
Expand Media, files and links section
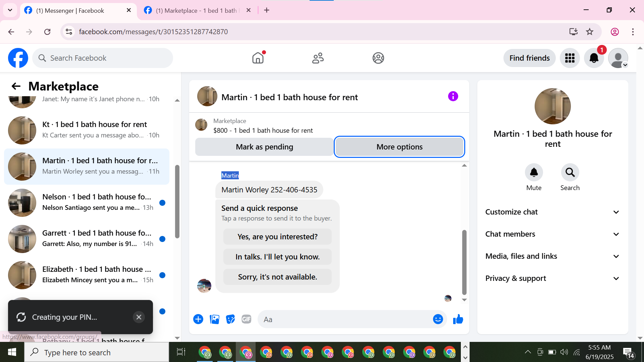pos(552,256)
